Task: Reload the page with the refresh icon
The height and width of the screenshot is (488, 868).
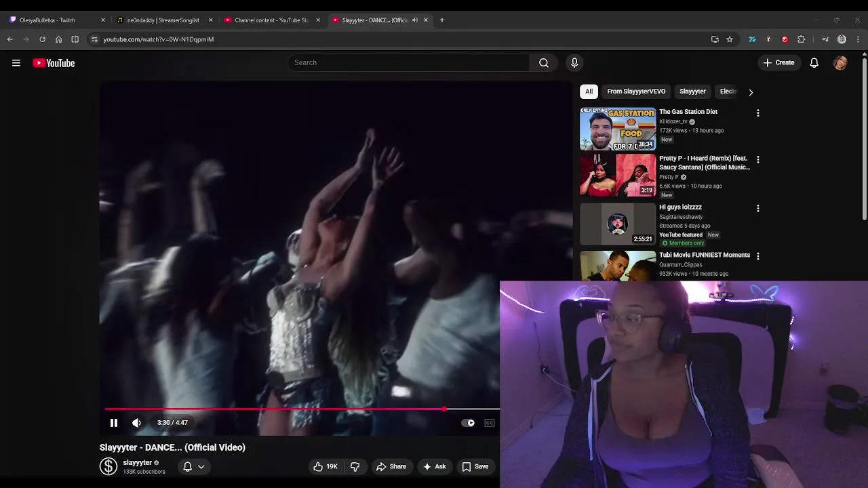Action: pyautogui.click(x=42, y=39)
